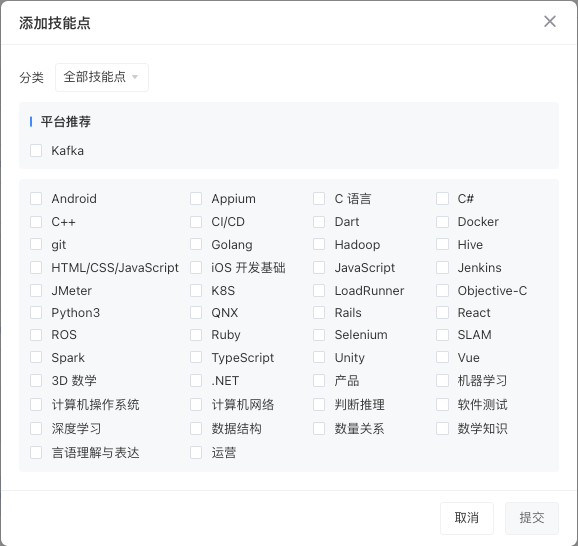Check the 计算机网络 skill

(196, 404)
